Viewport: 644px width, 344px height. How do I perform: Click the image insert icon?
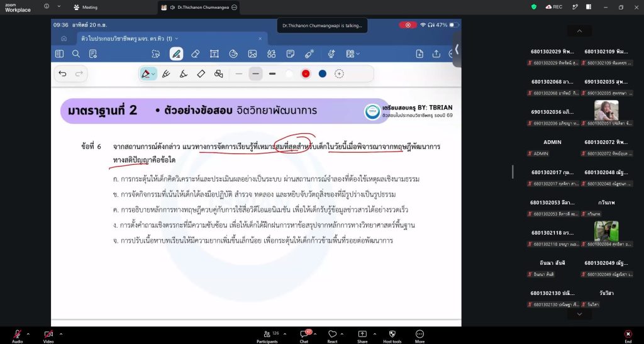[252, 54]
